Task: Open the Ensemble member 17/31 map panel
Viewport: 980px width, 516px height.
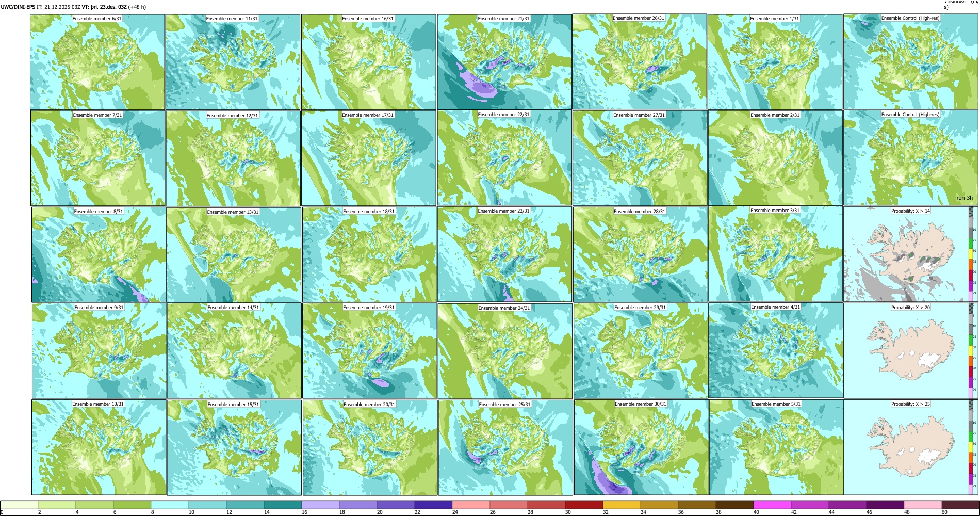Action: pyautogui.click(x=369, y=158)
